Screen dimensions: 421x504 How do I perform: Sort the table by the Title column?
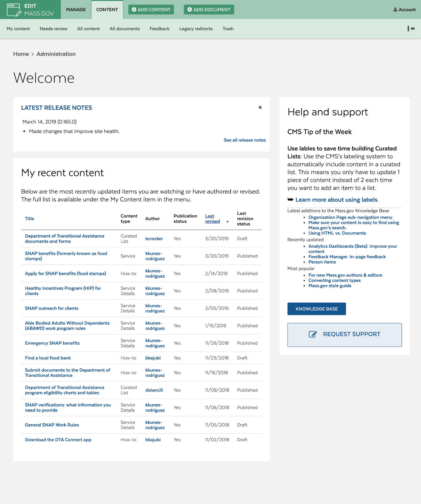29,218
